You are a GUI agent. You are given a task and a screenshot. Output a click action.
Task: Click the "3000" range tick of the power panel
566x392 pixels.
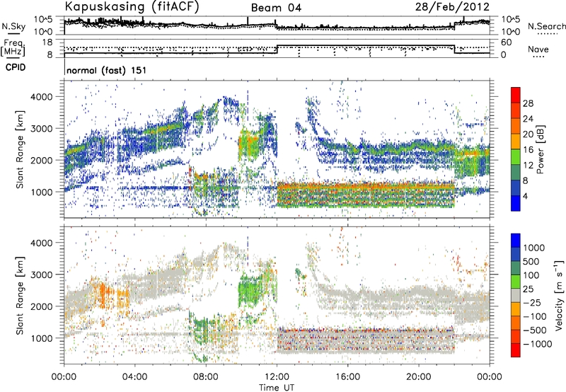pyautogui.click(x=42, y=129)
